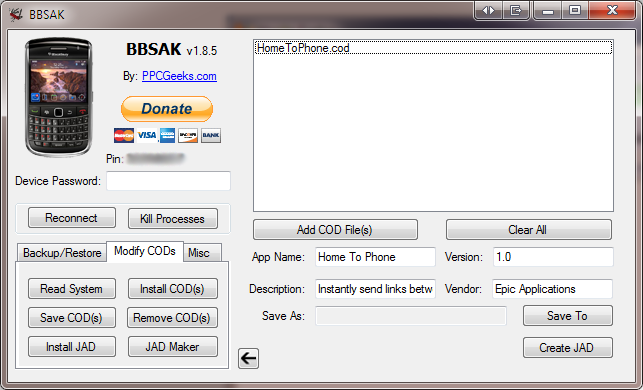Click the Clear All button

click(x=529, y=230)
